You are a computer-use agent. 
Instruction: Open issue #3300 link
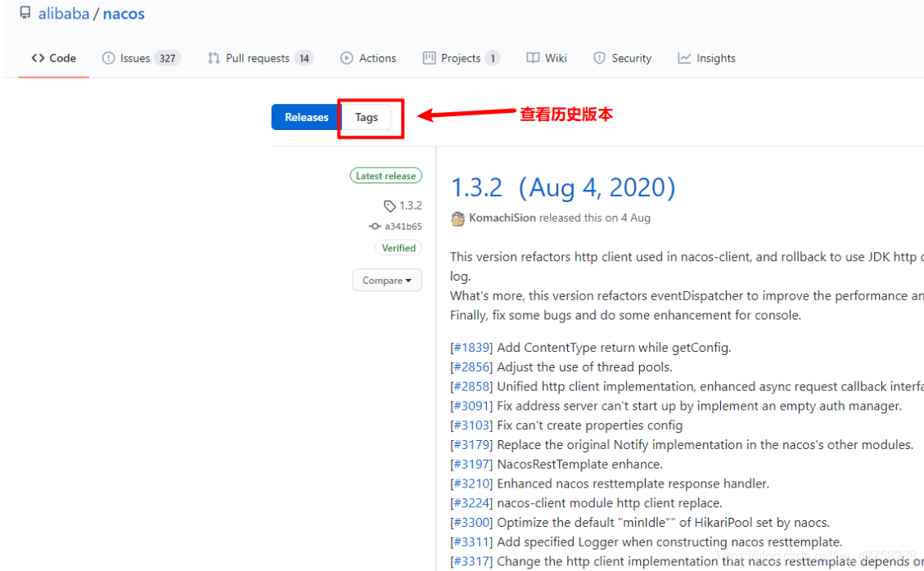471,523
